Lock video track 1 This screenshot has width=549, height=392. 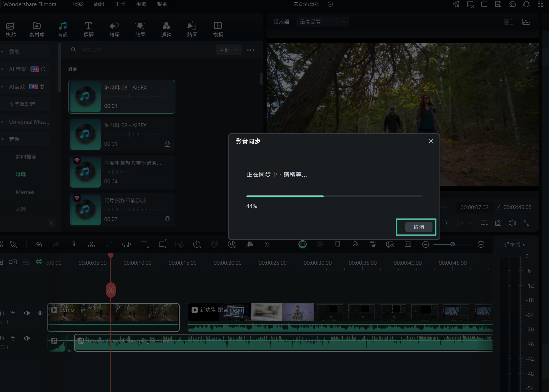[x=13, y=313]
